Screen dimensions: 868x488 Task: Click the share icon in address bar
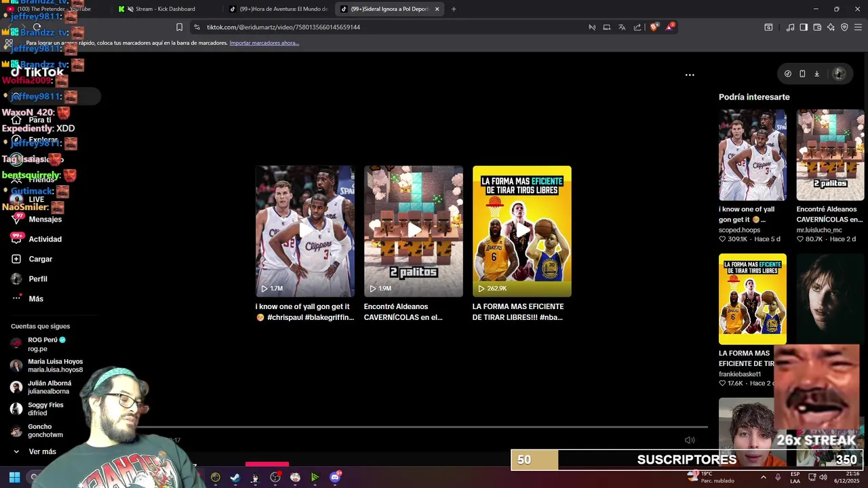[x=637, y=27]
